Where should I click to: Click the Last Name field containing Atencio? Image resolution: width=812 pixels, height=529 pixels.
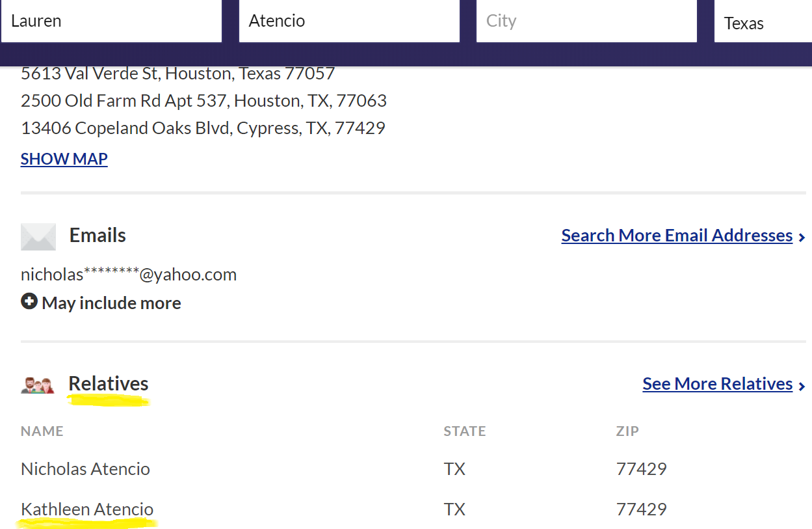(x=349, y=21)
